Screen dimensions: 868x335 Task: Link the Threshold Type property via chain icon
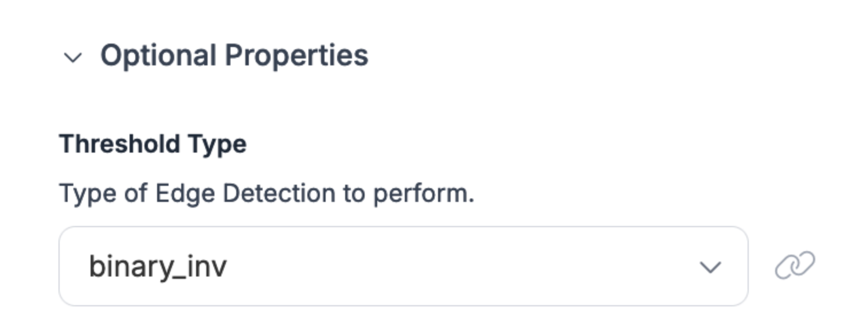point(795,266)
